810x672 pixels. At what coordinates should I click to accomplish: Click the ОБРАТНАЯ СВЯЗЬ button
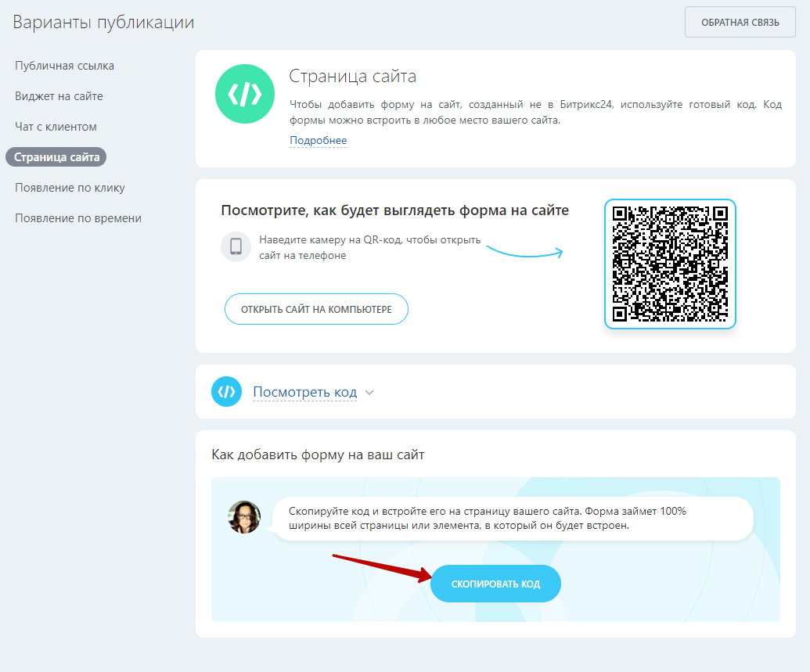tap(740, 22)
